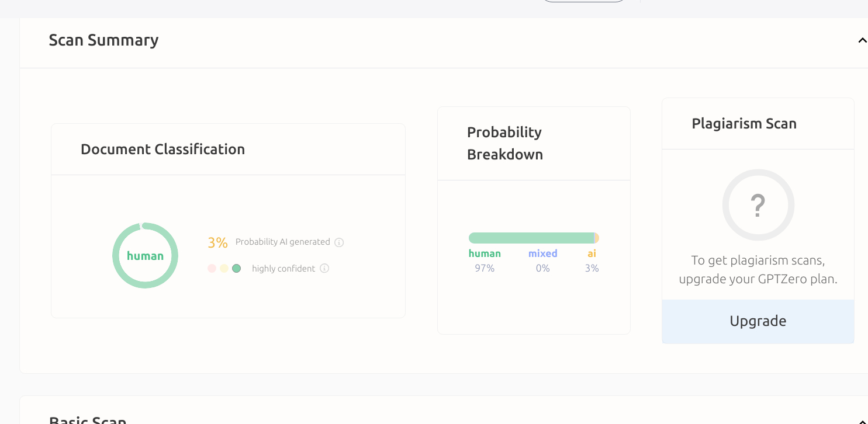Click info icon next to highly confident

pos(324,269)
